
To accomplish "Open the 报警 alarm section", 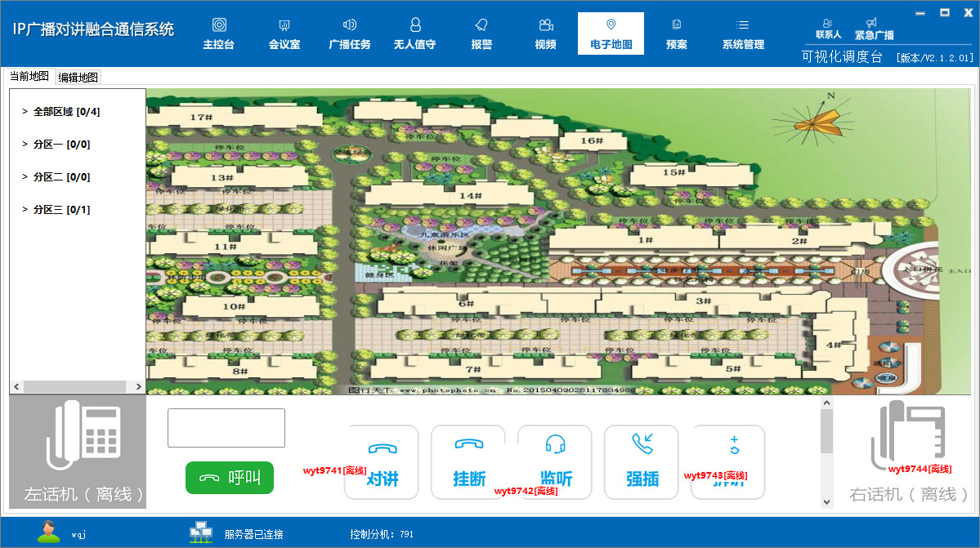I will 481,33.
